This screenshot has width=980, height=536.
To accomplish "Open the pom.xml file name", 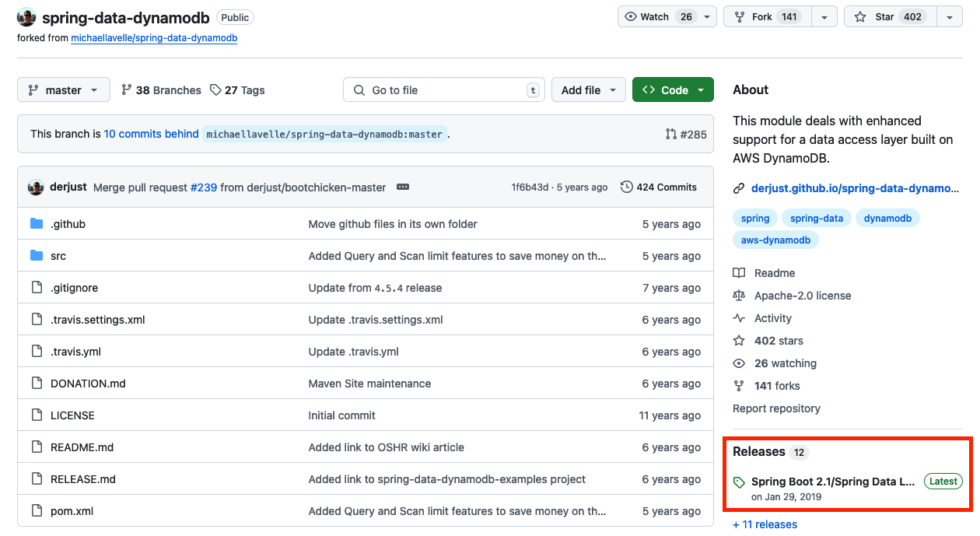I will tap(72, 511).
